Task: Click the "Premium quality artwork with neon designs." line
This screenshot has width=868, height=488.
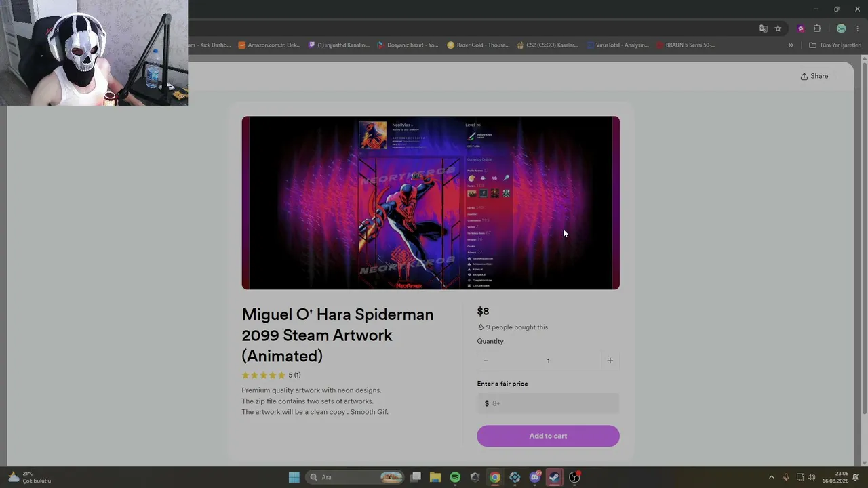Action: pos(311,390)
